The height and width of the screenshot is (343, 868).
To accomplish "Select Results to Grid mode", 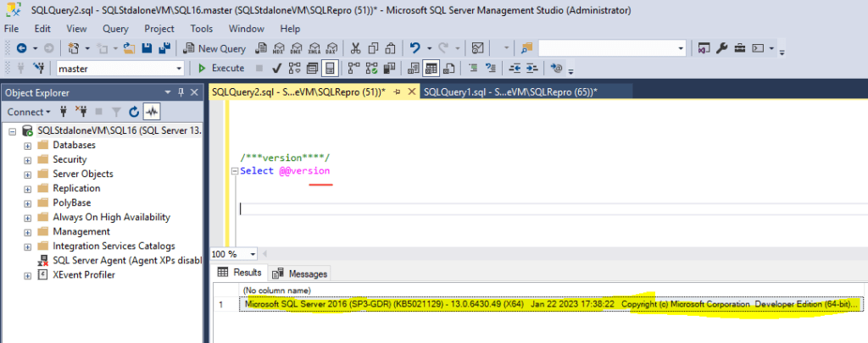I will point(431,68).
